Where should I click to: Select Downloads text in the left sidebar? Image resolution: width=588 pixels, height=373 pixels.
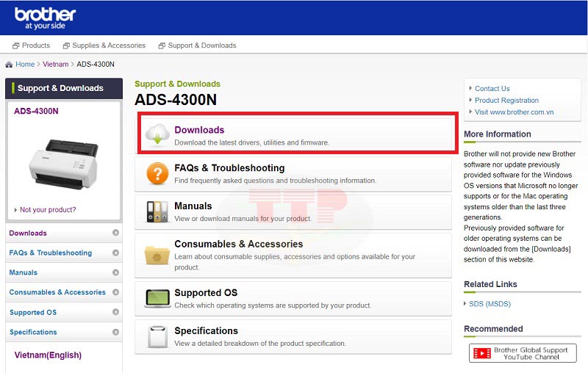[28, 233]
